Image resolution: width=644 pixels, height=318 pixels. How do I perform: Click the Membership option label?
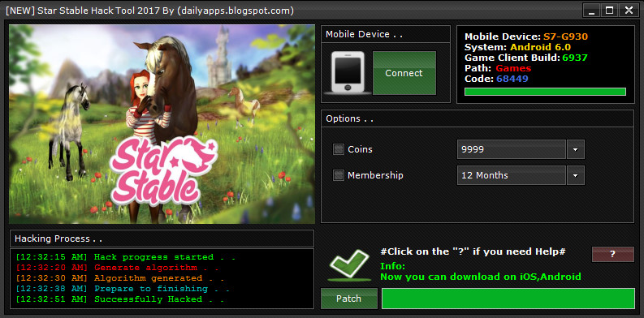375,175
